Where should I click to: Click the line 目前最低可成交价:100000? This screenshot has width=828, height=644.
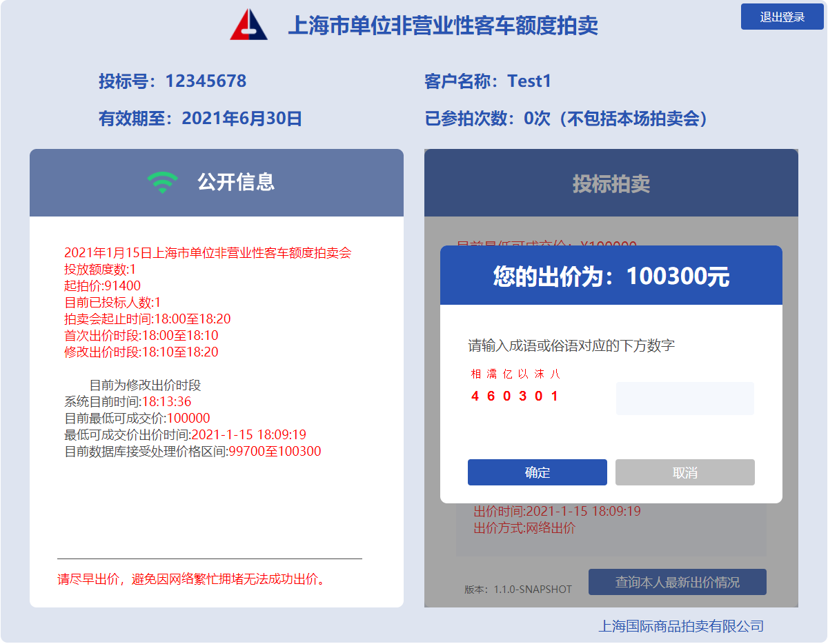point(137,419)
